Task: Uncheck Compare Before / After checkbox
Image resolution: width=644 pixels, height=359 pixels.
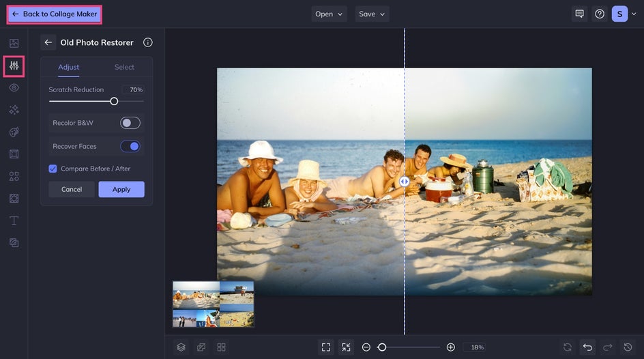Action: point(53,169)
